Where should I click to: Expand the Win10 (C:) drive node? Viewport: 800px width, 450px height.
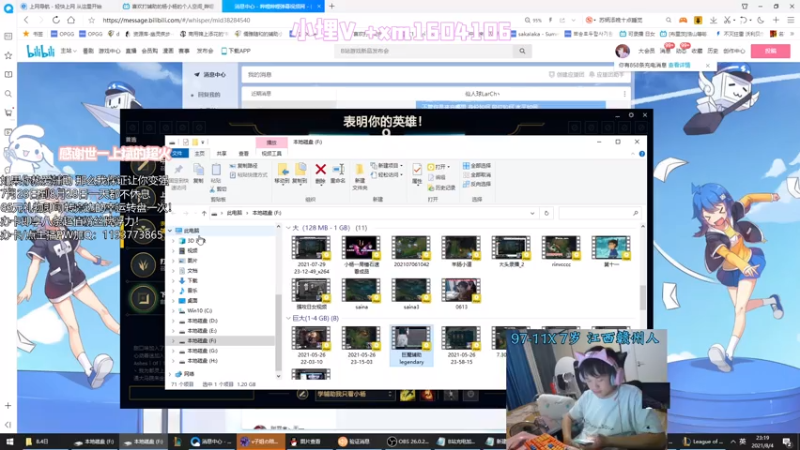[x=173, y=311]
